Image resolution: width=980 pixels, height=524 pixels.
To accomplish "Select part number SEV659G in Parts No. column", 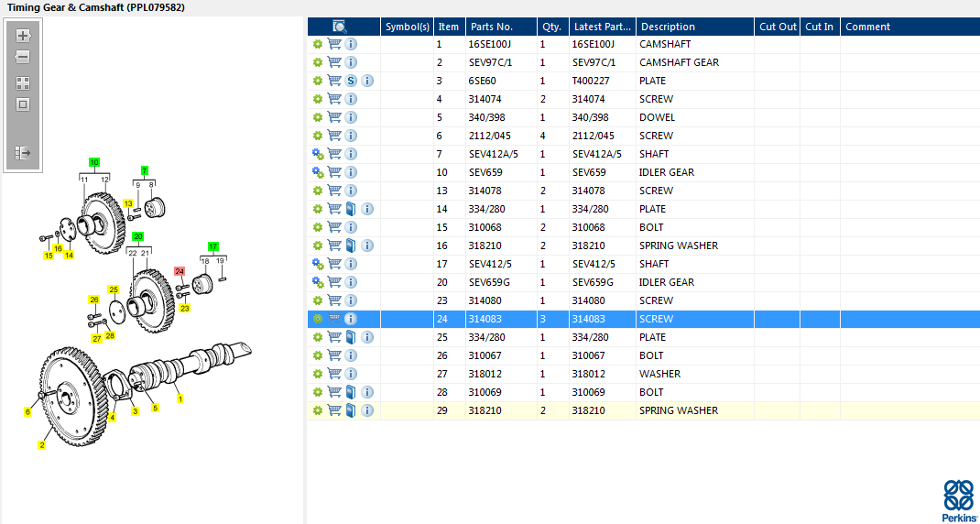I will pos(489,282).
